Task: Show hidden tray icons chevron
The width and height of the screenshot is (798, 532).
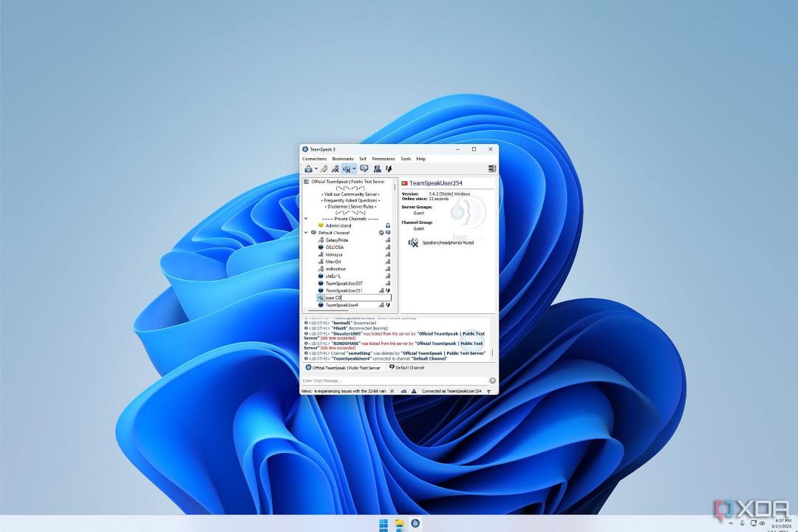Action: pos(731,523)
